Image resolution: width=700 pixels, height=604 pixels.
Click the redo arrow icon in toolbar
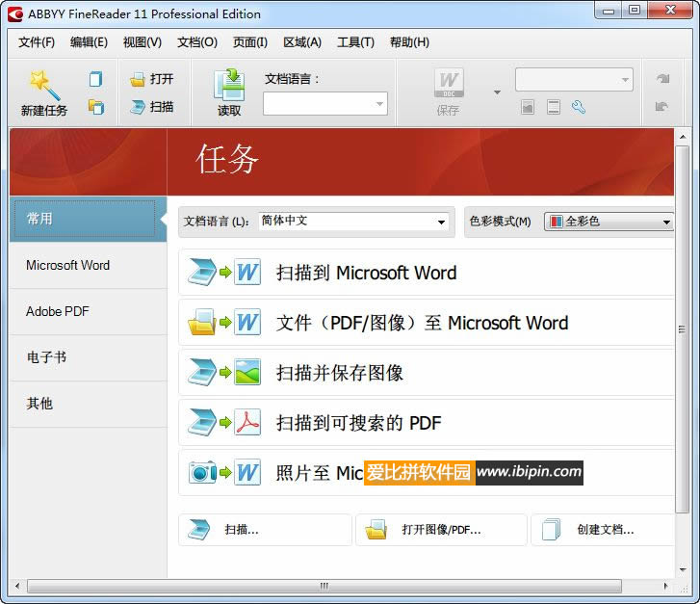662,79
